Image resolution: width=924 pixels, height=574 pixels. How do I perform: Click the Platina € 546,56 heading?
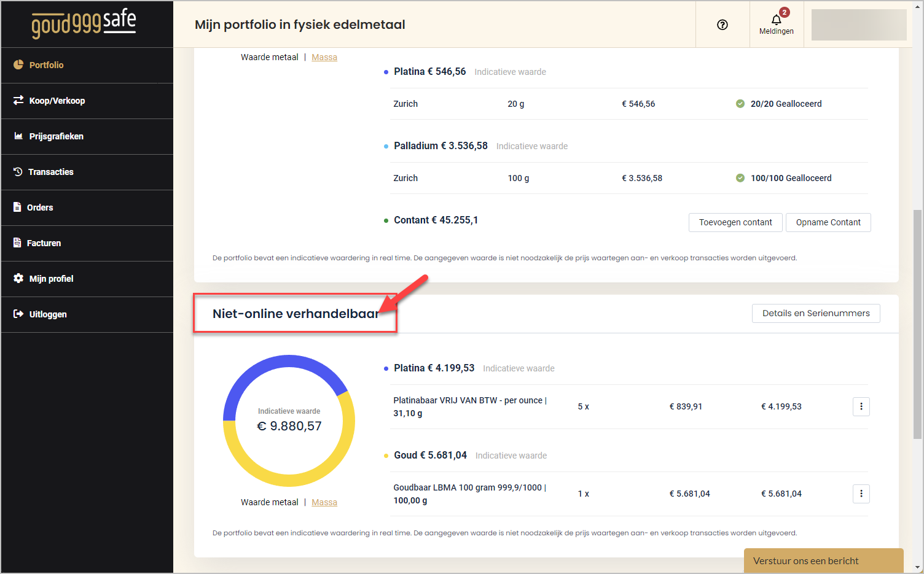click(x=430, y=72)
